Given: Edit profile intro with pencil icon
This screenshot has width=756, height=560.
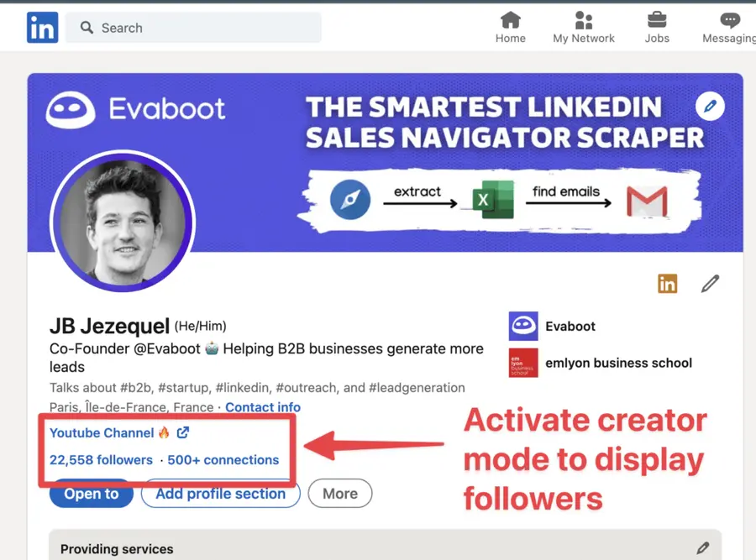Looking at the screenshot, I should [710, 284].
